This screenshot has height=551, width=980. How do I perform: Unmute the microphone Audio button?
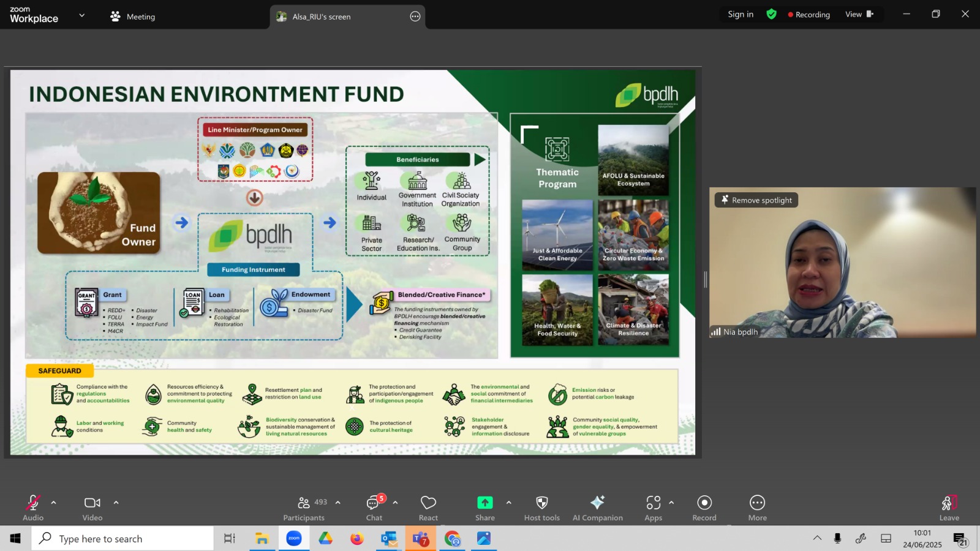pyautogui.click(x=33, y=508)
